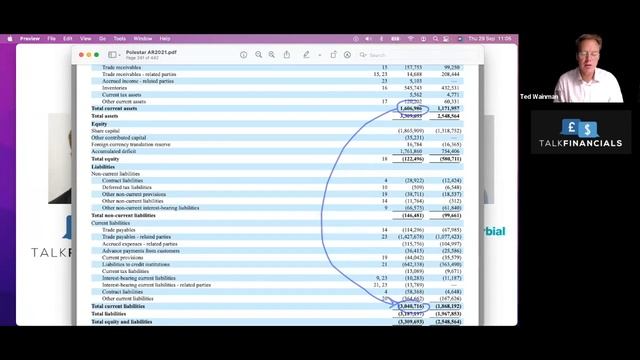Click the 'Share capital' row label
640x360 pixels.
point(106,131)
